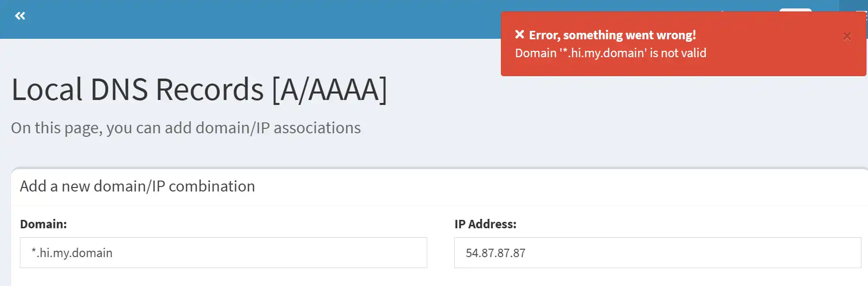Click the grey top border of the add-record panel
868x286 pixels.
click(398, 168)
